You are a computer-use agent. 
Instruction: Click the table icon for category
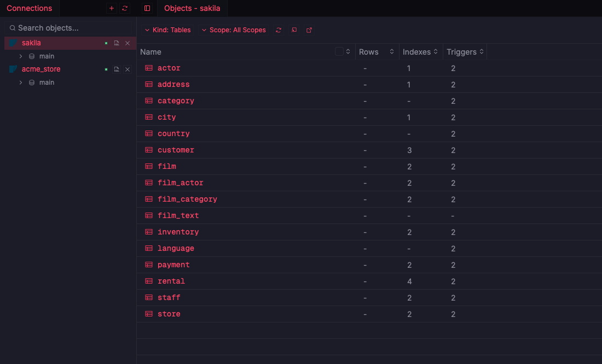tap(149, 101)
